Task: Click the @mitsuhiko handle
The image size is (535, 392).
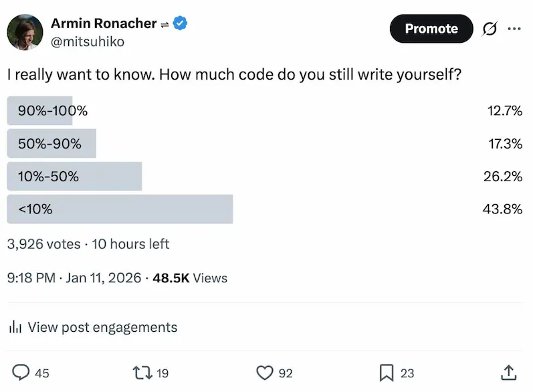Action: coord(88,41)
